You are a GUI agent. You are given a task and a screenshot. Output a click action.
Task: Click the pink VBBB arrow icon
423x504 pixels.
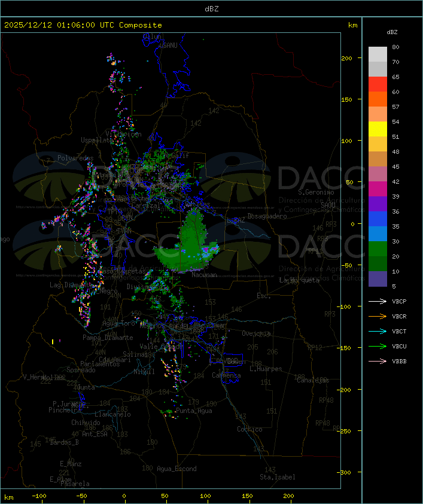[x=378, y=362]
